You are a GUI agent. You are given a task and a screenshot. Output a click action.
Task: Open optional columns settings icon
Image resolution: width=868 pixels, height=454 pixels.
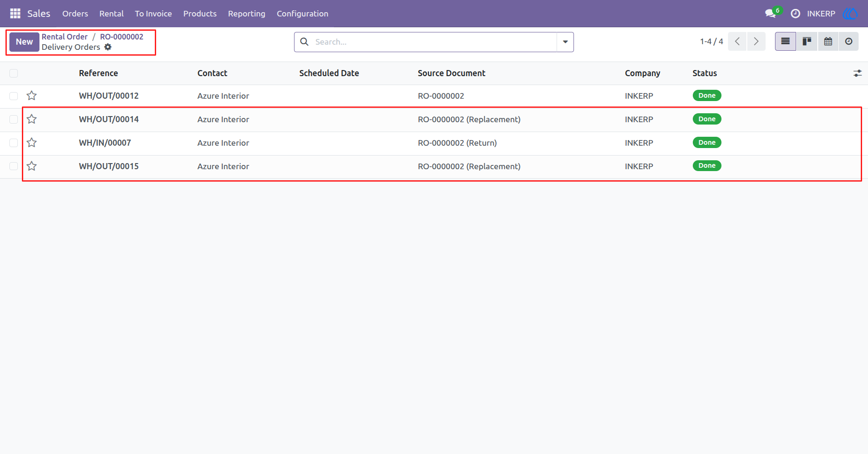click(x=858, y=73)
